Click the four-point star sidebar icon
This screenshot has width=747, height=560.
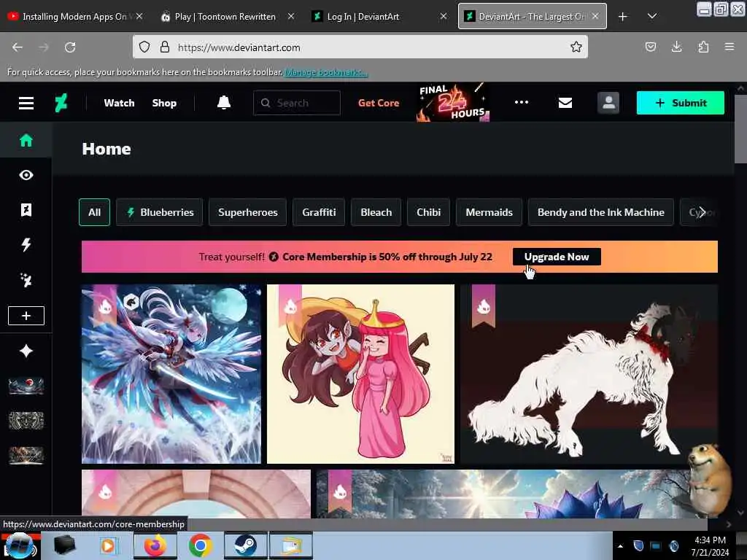tap(26, 351)
